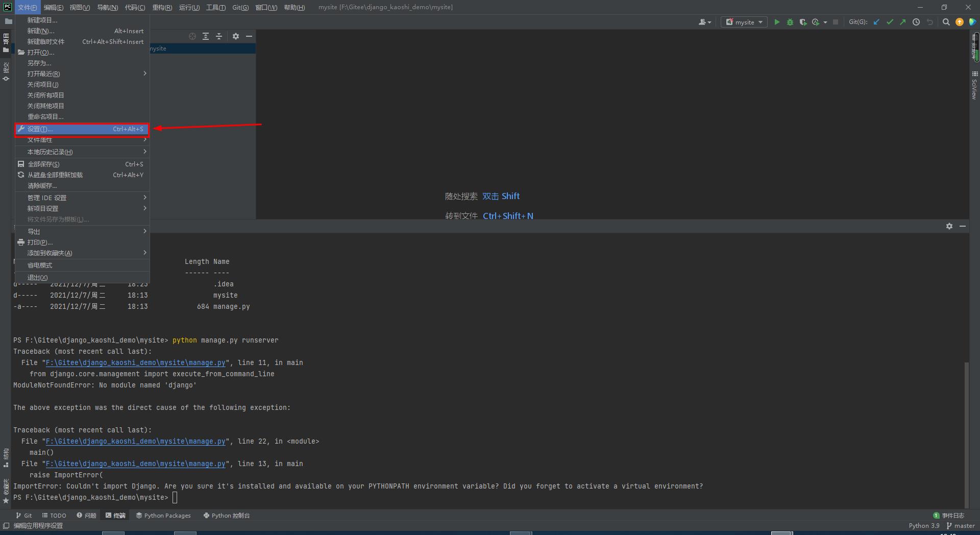This screenshot has width=980, height=535.
Task: Click folder icon above project sidebar tab
Action: tap(8, 21)
